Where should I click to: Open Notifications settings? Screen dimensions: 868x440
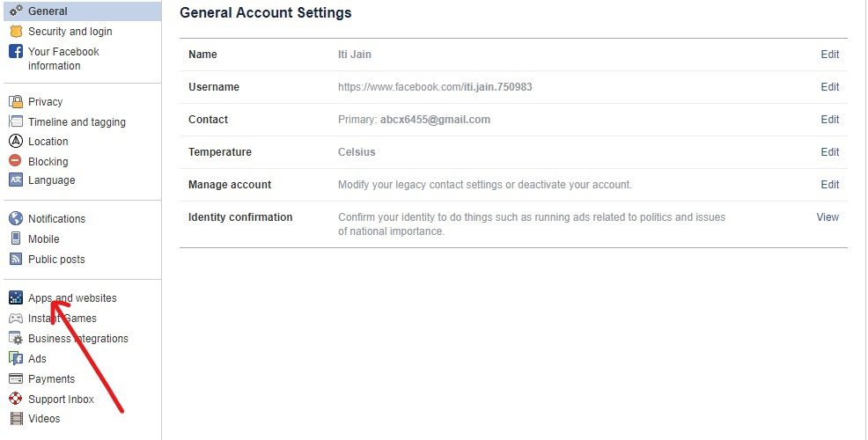[56, 218]
